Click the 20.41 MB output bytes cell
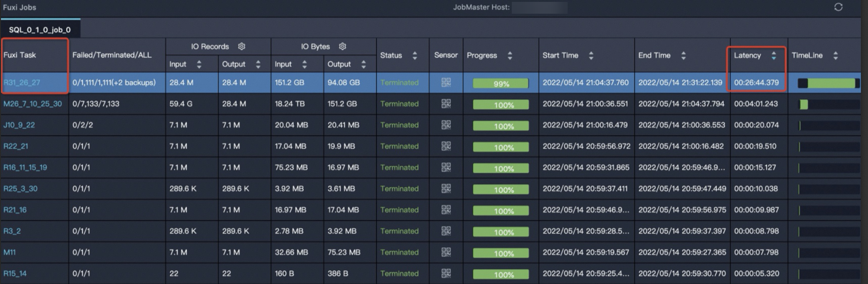 [343, 125]
